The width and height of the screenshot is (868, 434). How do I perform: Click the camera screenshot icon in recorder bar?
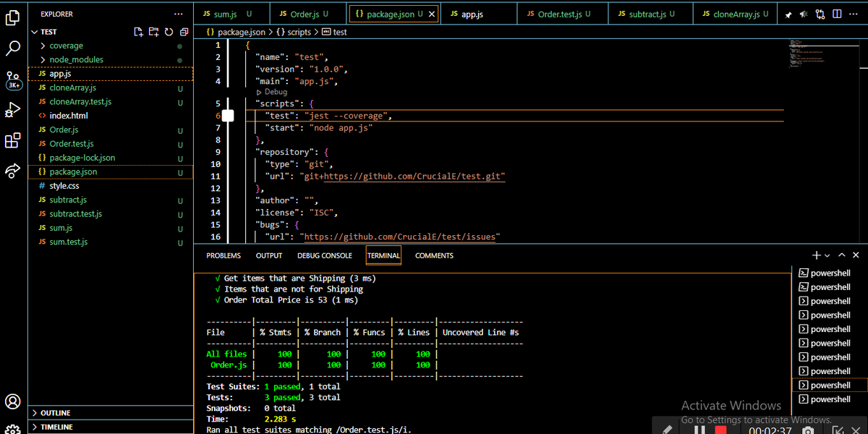click(x=808, y=431)
